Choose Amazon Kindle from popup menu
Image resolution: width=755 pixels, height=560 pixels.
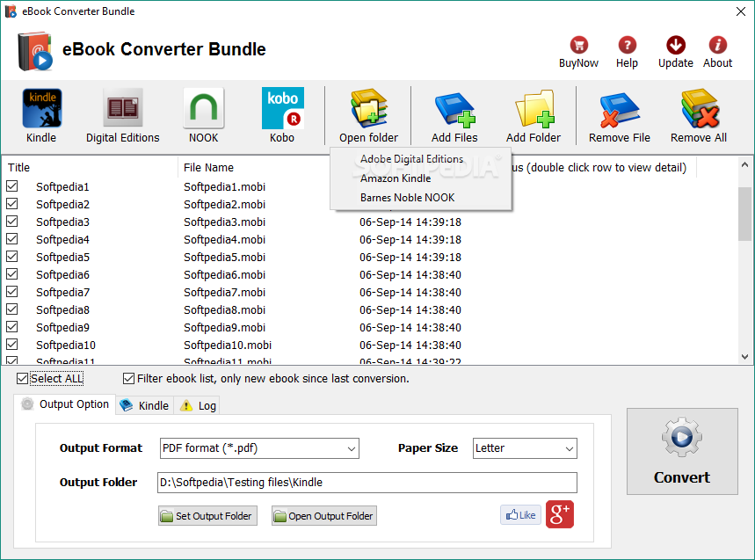pyautogui.click(x=396, y=178)
